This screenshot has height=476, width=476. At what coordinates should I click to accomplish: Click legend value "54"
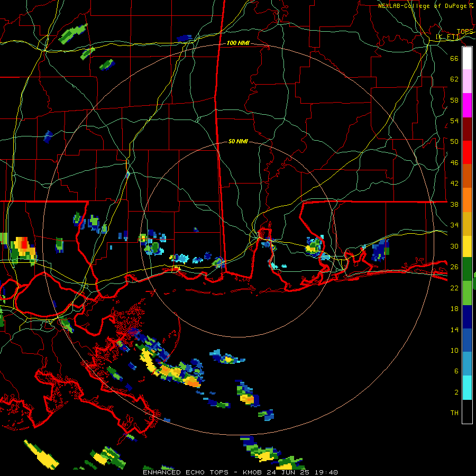point(454,121)
